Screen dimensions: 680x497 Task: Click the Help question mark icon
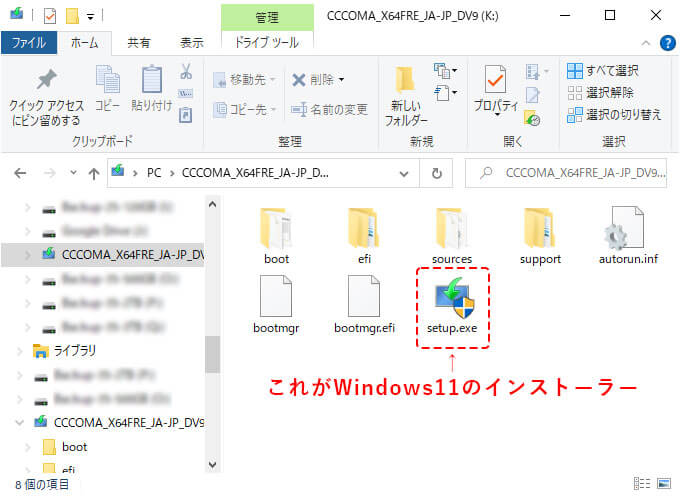(x=667, y=43)
